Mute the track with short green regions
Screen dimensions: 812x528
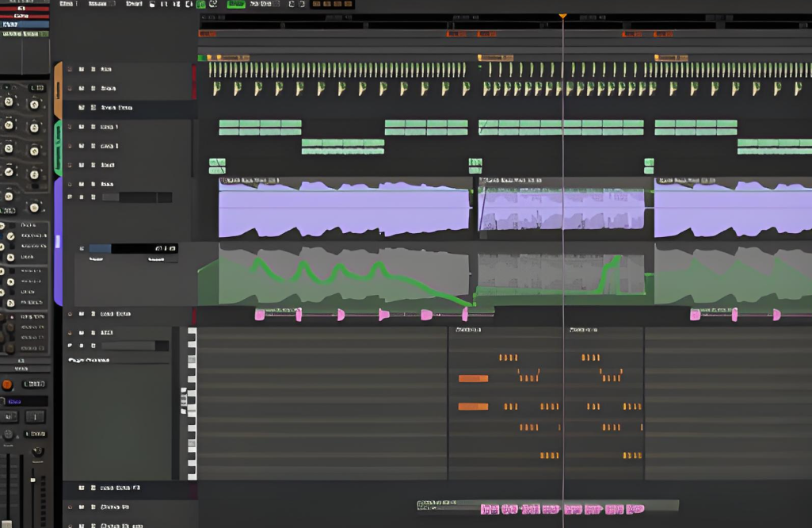(x=82, y=165)
